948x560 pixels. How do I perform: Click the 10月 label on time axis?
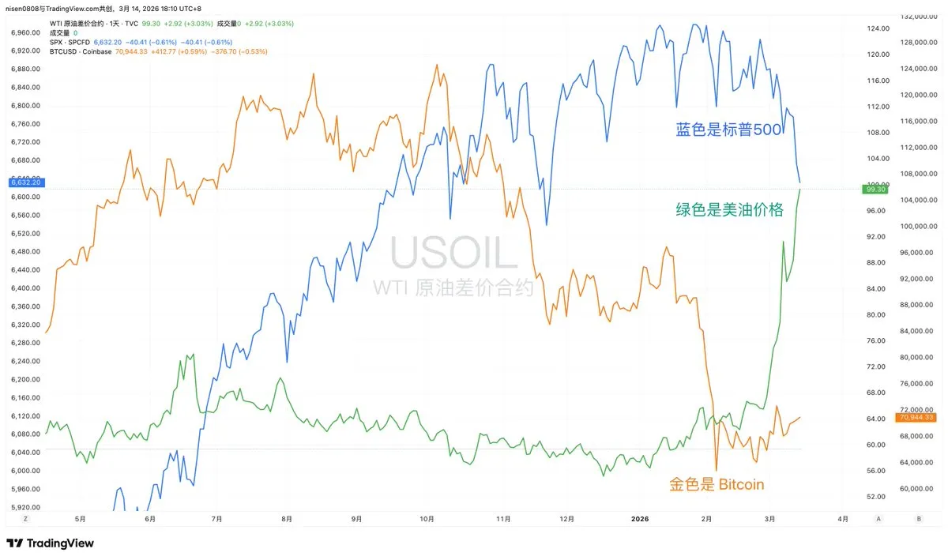coord(427,519)
